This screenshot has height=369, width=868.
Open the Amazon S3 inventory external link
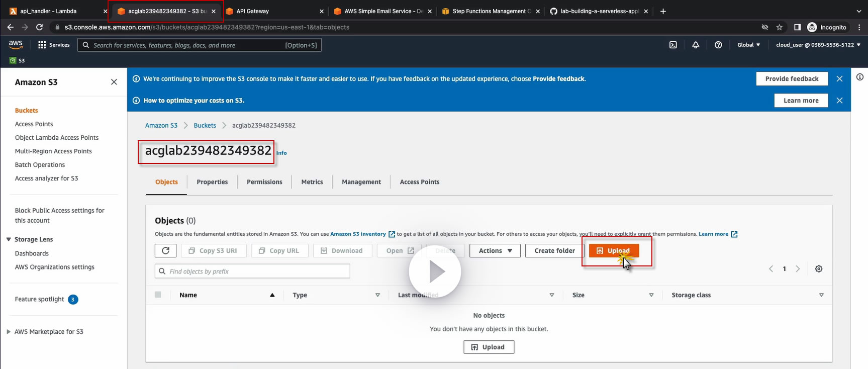coord(362,234)
